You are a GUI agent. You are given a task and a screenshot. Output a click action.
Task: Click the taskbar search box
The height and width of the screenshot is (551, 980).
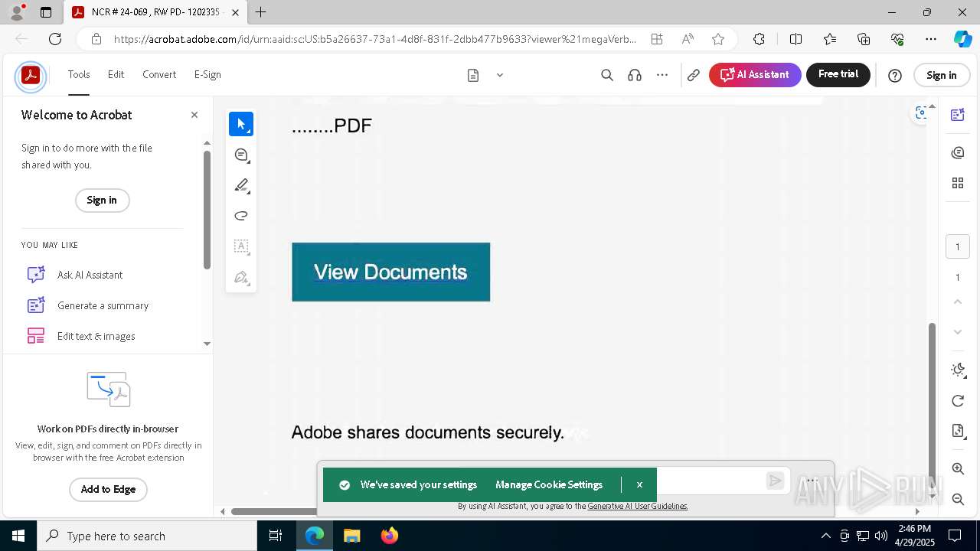point(147,536)
